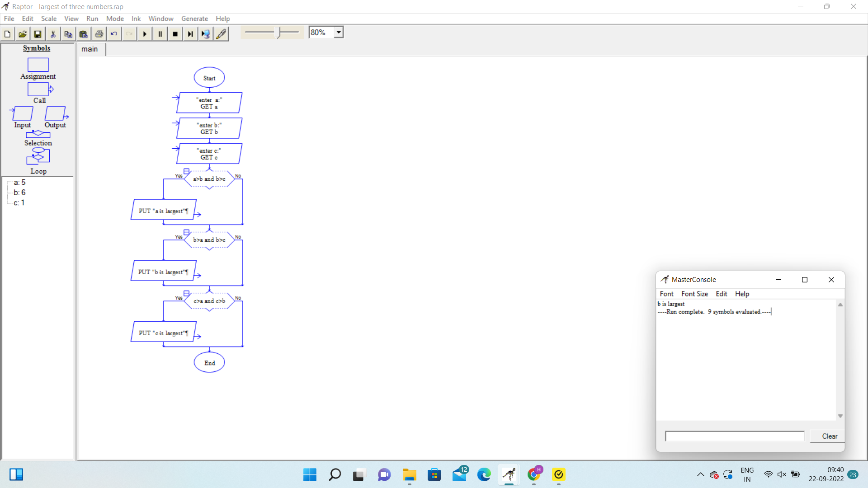Open the Font Size menu in MasterConsole
This screenshot has width=868, height=488.
(694, 294)
